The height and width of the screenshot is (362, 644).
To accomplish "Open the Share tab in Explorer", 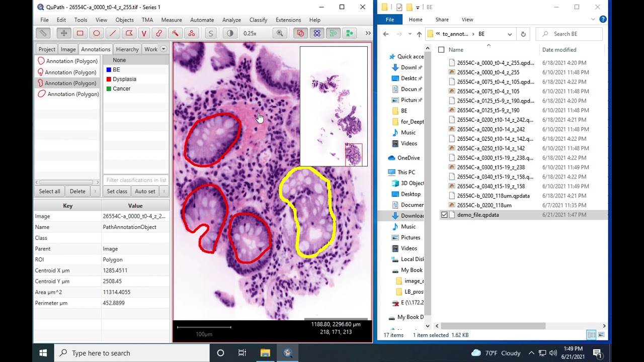I will [442, 20].
